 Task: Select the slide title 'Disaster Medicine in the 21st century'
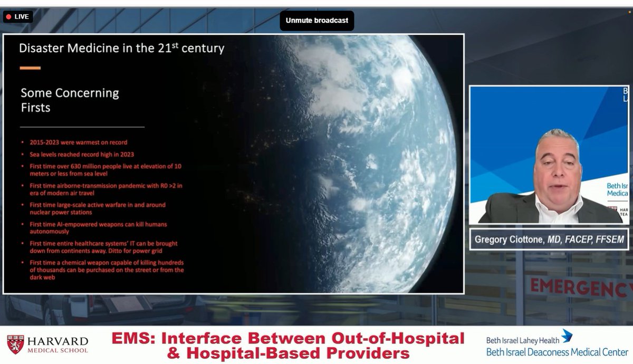(122, 48)
